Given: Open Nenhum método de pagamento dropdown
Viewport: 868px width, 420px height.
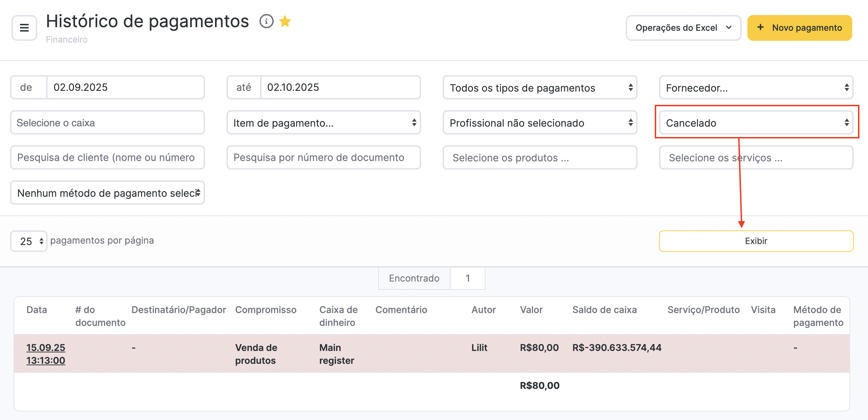Looking at the screenshot, I should coord(107,193).
